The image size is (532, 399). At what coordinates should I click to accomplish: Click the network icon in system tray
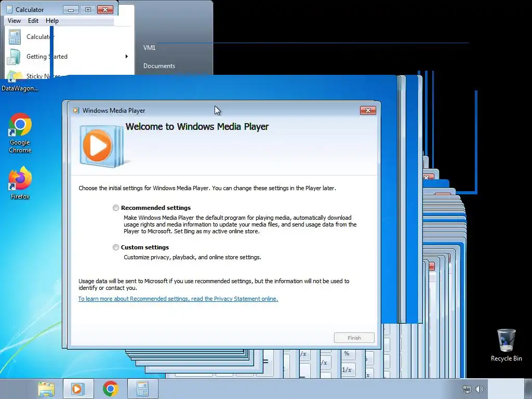(467, 389)
